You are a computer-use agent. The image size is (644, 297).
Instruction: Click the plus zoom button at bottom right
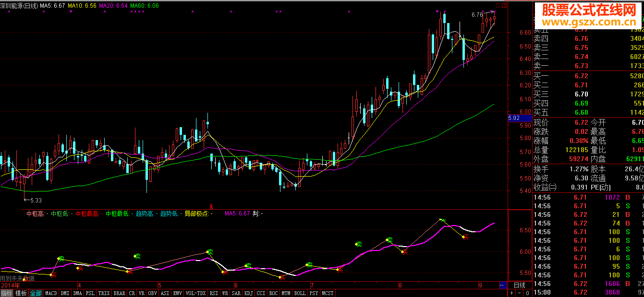(x=512, y=293)
